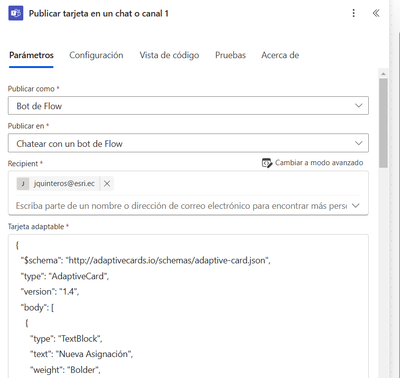The width and height of the screenshot is (400, 378).
Task: Click the vertical scrollbar thumb
Action: 383,123
